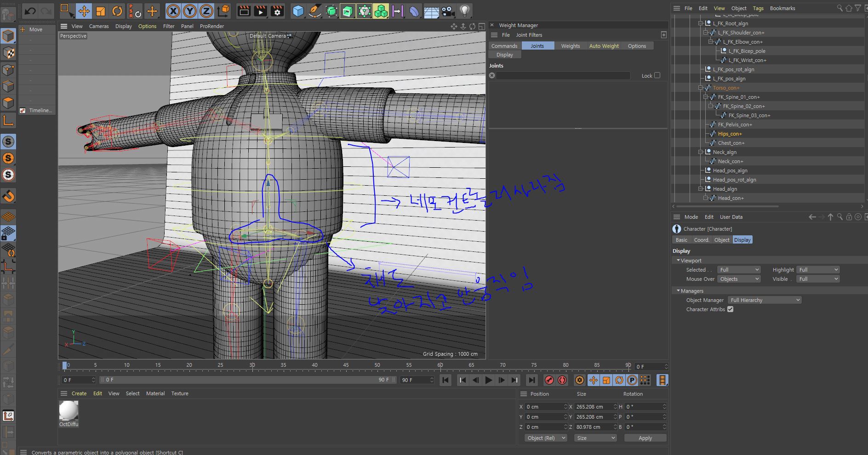Click Apply button in coordinates panel
Screen dimensions: 868x455
tap(645, 438)
